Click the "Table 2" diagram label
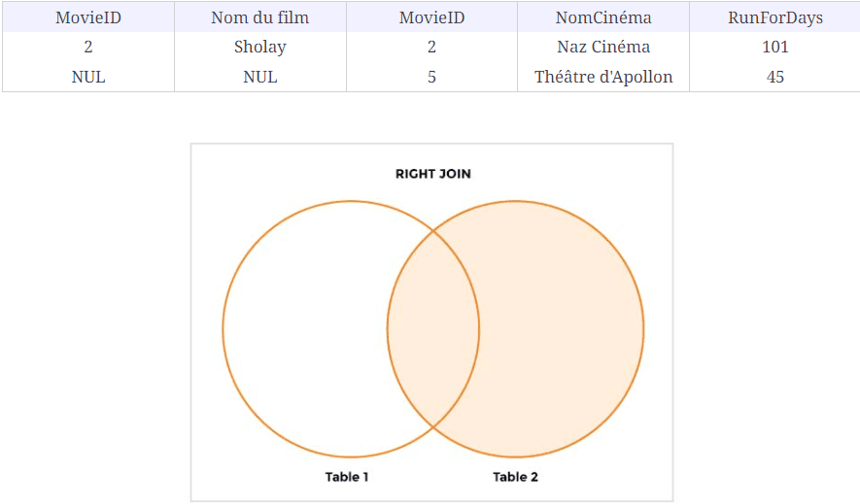The image size is (860, 504). [x=515, y=477]
